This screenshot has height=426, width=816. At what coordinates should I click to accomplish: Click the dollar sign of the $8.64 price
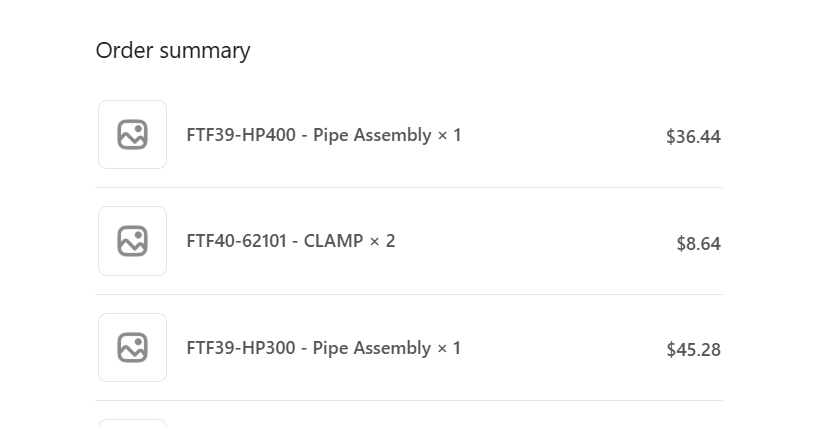(681, 243)
